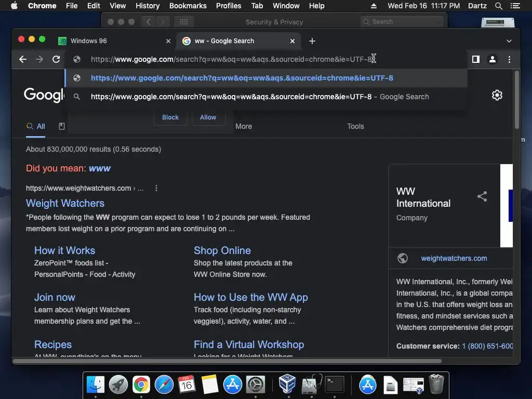Switch to the Windows 96 tab
Viewport: 532px width, 399px height.
[x=114, y=41]
